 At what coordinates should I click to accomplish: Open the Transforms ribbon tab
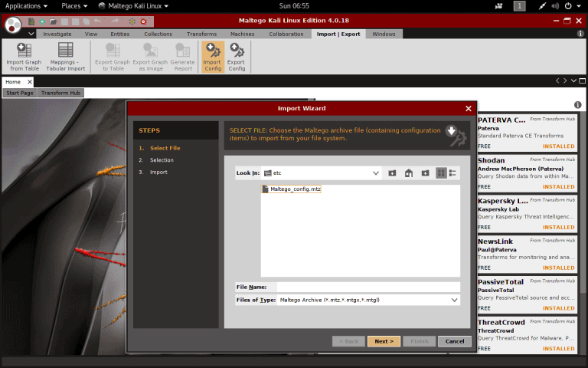[x=202, y=34]
